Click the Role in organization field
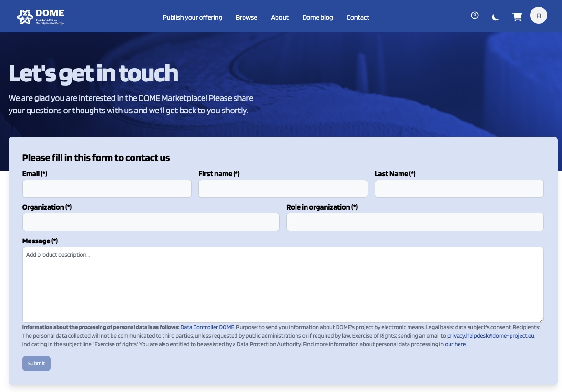This screenshot has height=392, width=562. tap(415, 222)
